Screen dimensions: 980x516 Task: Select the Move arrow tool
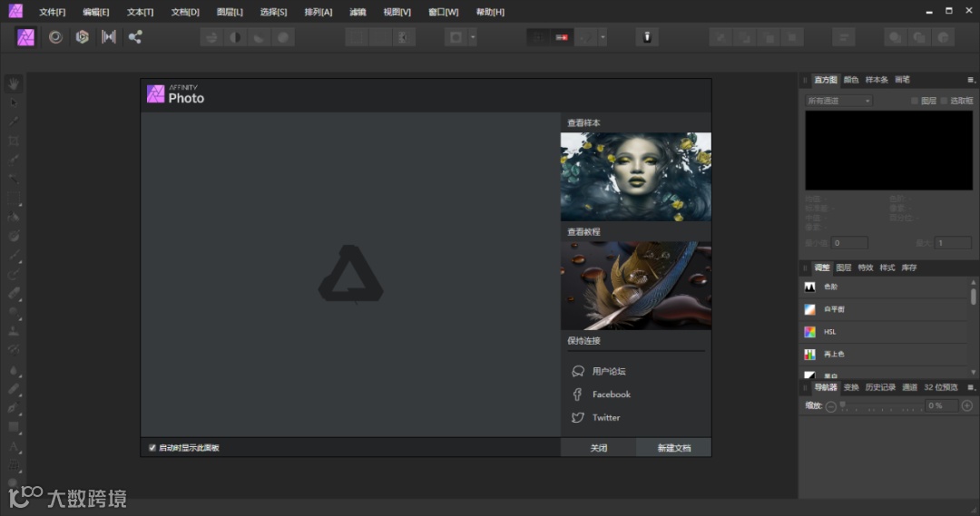pos(13,102)
